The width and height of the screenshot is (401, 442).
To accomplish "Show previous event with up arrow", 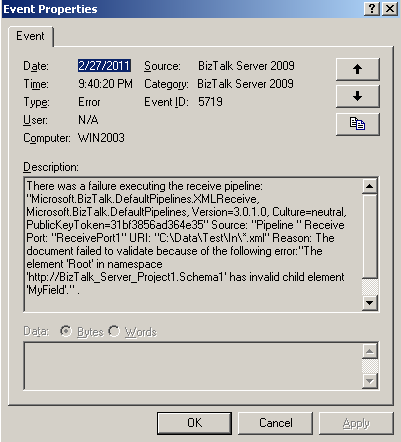I will (x=357, y=69).
